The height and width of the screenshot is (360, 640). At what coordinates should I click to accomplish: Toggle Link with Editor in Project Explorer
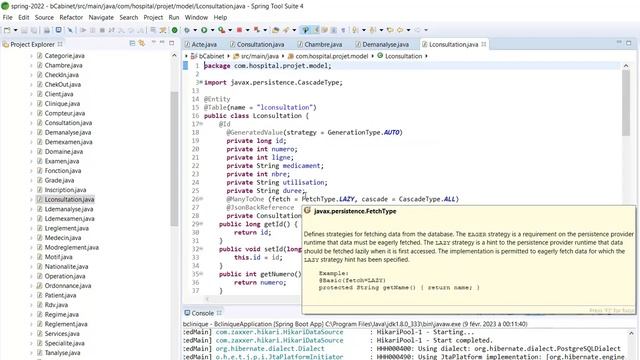pos(142,43)
